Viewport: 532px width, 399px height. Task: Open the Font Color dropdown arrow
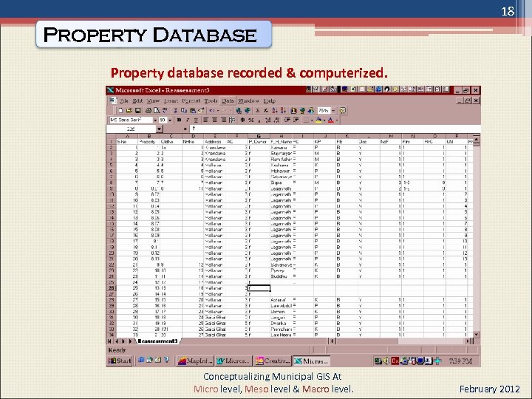(337, 120)
